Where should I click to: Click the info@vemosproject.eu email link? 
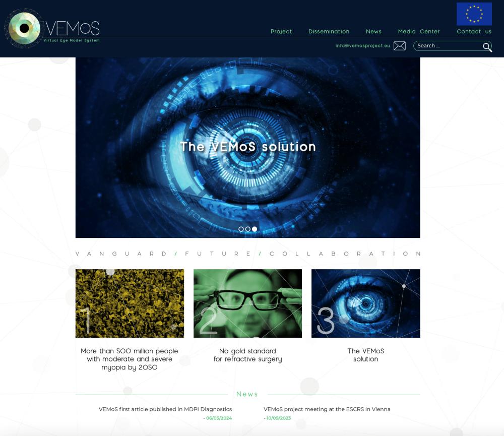[x=362, y=46]
